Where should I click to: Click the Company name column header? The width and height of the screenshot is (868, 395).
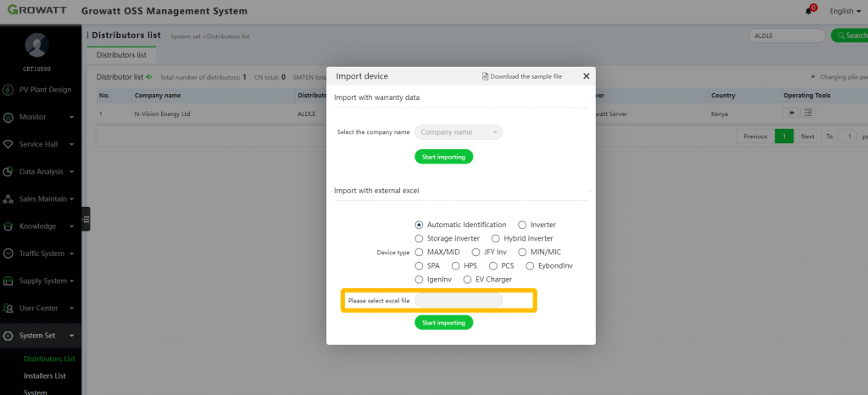pyautogui.click(x=158, y=95)
